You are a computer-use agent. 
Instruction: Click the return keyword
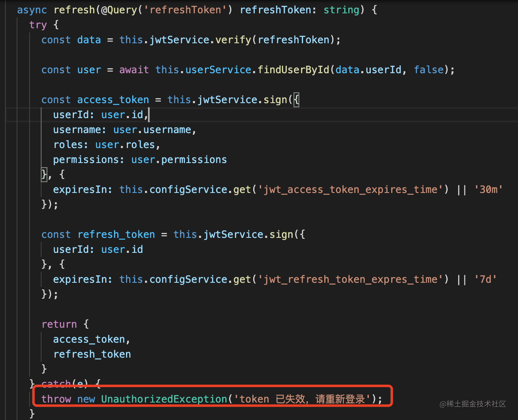coord(59,324)
